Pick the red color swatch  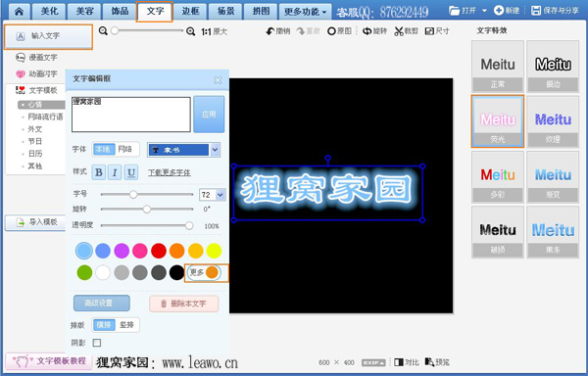click(159, 251)
